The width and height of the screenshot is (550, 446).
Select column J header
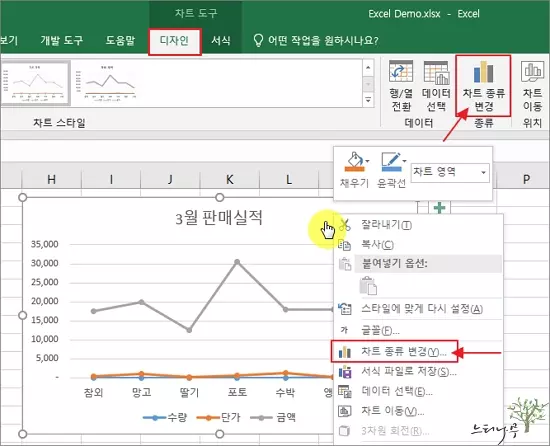coord(170,179)
